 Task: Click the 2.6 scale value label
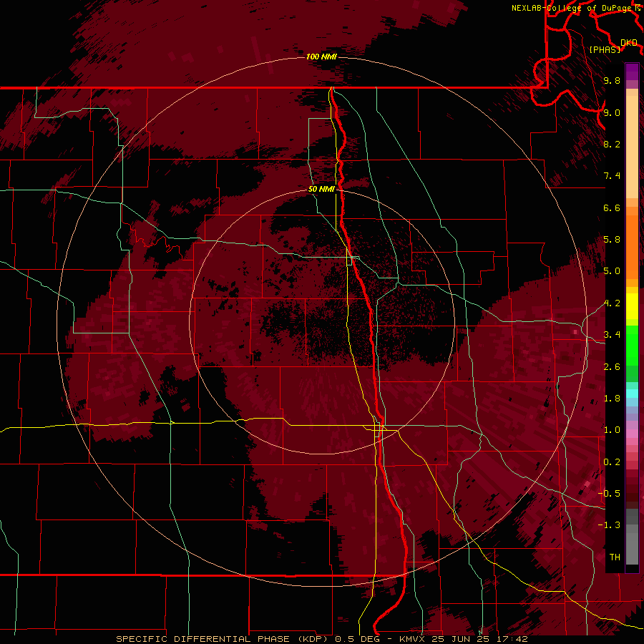(612, 367)
